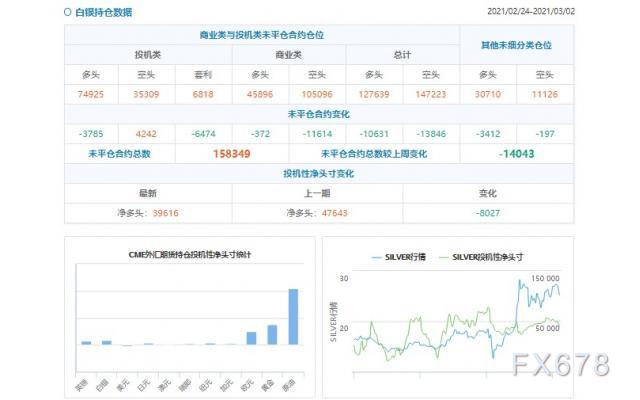Click the 上一期 column header

[317, 193]
